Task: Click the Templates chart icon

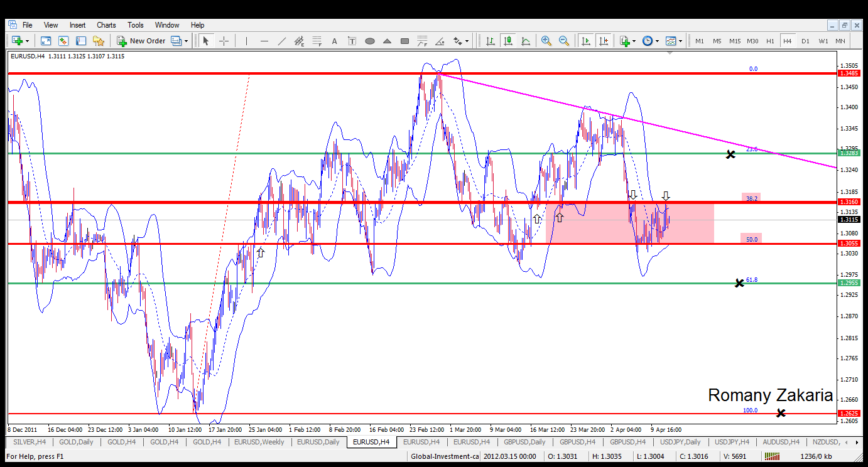Action: (x=671, y=41)
